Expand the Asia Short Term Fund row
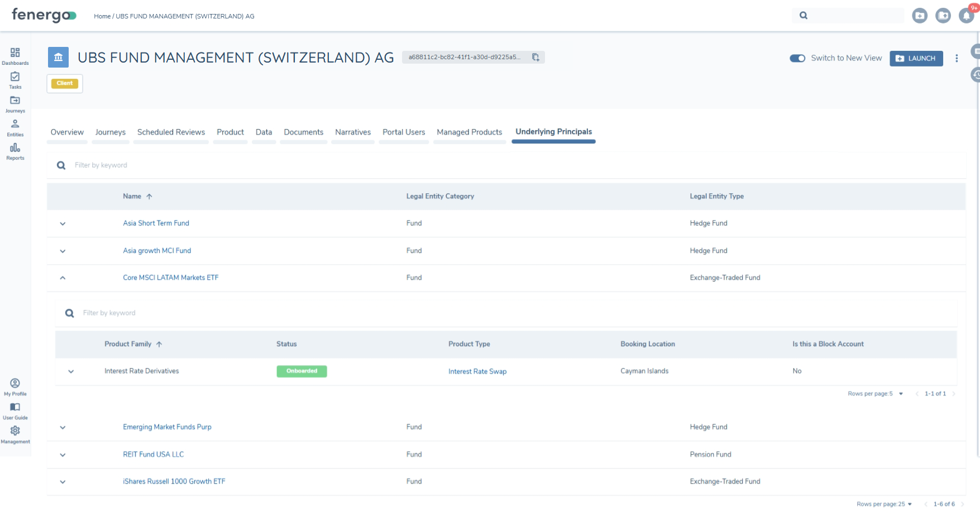Viewport: 980px width, 516px height. click(x=63, y=223)
